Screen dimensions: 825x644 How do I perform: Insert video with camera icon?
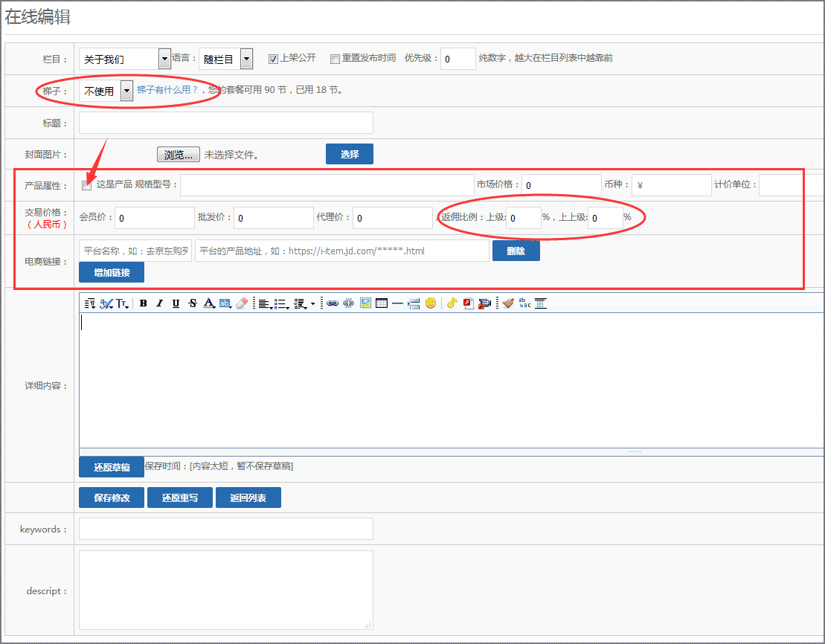[484, 303]
